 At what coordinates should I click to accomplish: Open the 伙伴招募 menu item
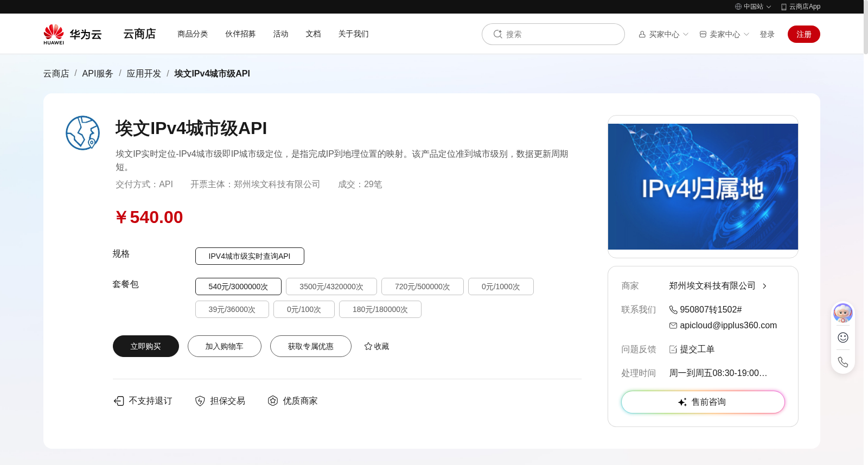240,34
